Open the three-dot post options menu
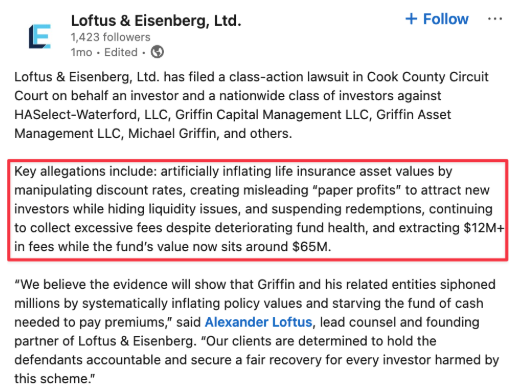The width and height of the screenshot is (519, 390). point(495,19)
